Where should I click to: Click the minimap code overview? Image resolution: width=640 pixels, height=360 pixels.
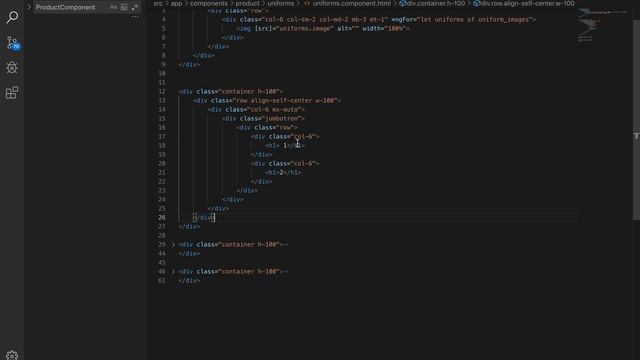tap(602, 24)
